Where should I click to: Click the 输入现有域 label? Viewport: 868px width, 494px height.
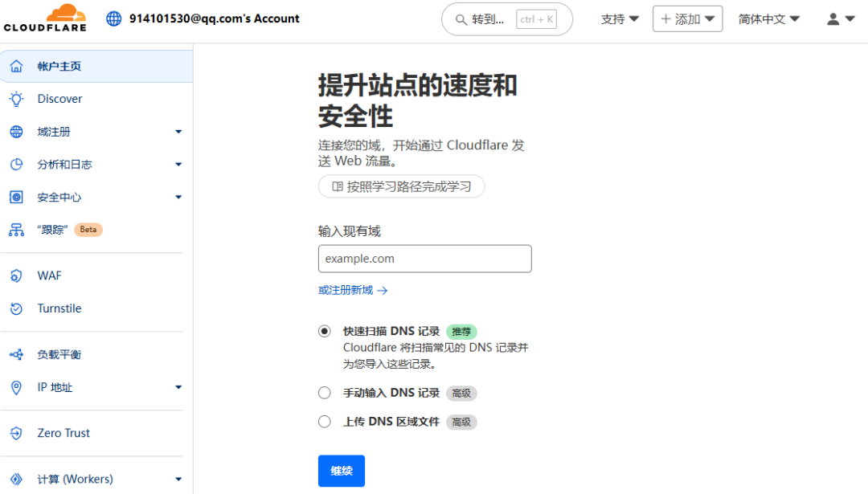[350, 231]
